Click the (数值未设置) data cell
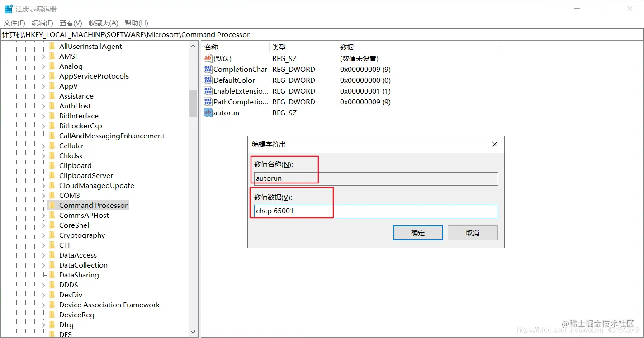Image resolution: width=644 pixels, height=338 pixels. click(x=359, y=58)
